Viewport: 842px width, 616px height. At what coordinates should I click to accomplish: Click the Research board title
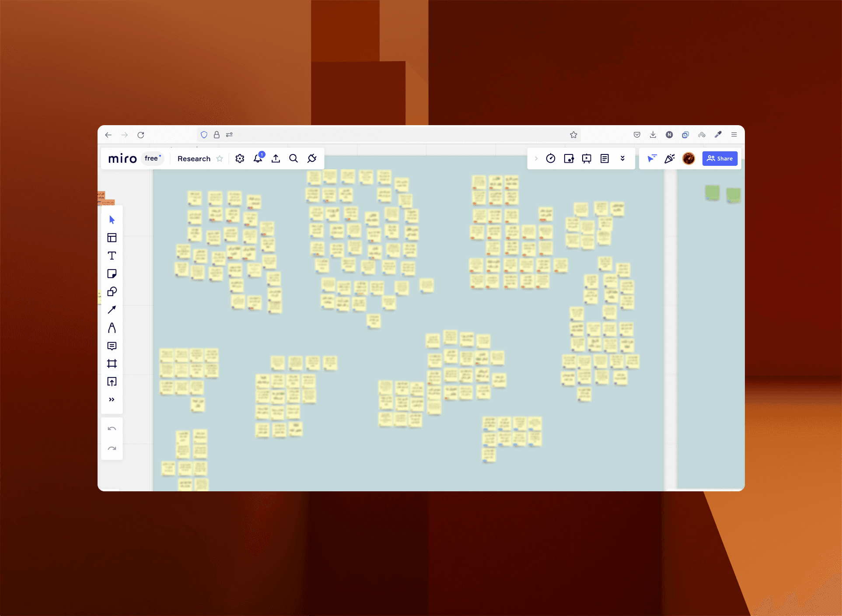pos(194,159)
